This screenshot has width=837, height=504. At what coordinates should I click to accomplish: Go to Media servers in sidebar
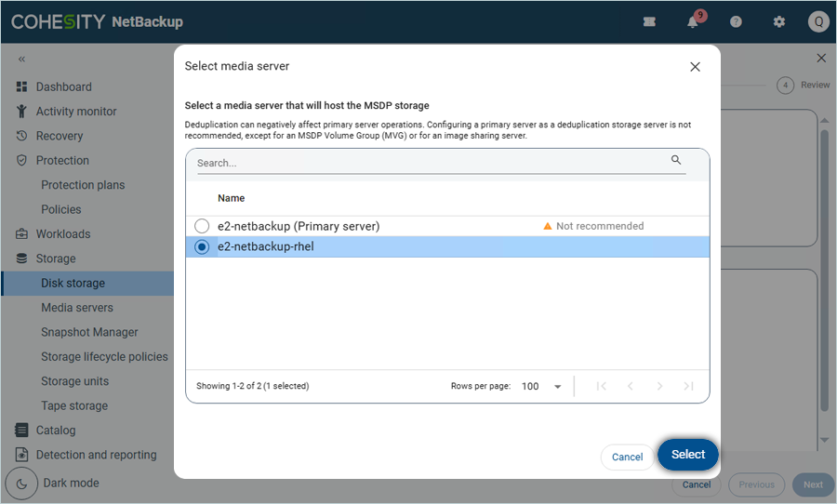coord(77,308)
